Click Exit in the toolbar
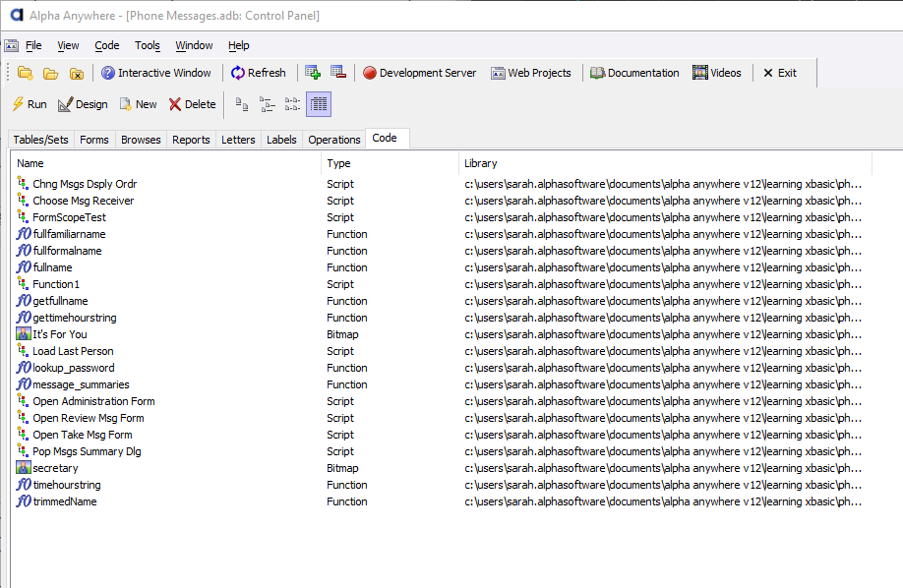Screen dimensions: 903x588 click(x=780, y=73)
